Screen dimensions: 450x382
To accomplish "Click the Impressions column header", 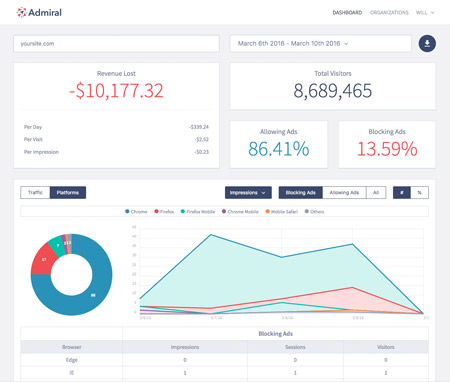I will coord(185,347).
